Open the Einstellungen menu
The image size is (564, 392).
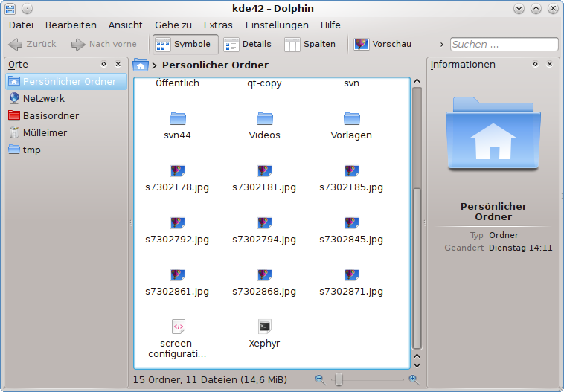[277, 25]
